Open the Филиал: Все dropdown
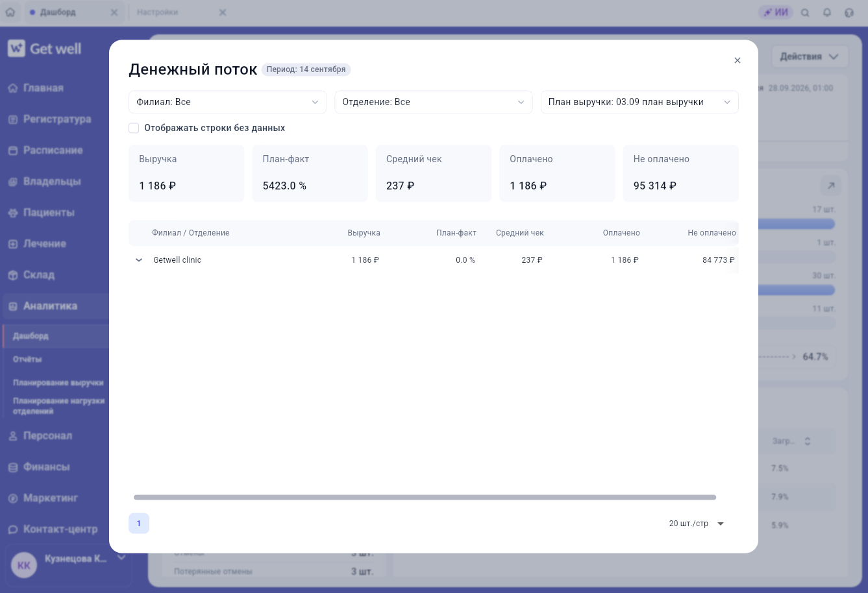 click(x=227, y=102)
